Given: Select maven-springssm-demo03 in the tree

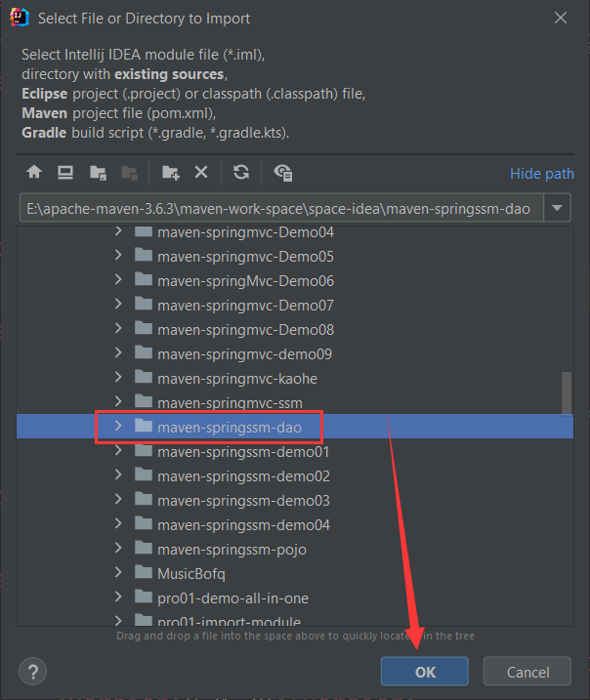Looking at the screenshot, I should click(243, 501).
